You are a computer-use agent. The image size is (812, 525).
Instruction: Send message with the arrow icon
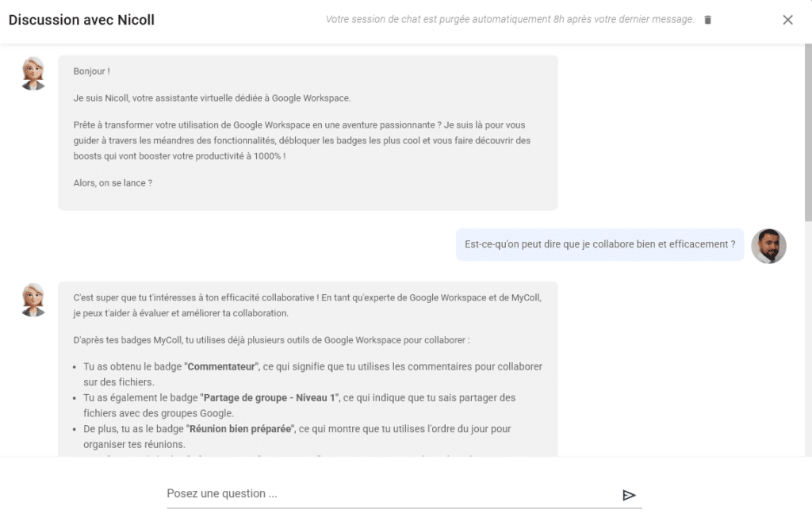click(629, 495)
